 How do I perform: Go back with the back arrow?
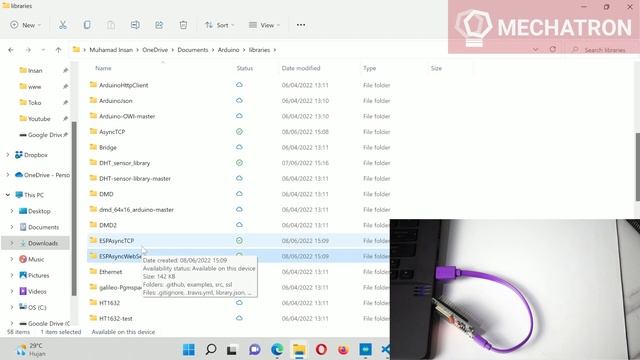(11, 50)
